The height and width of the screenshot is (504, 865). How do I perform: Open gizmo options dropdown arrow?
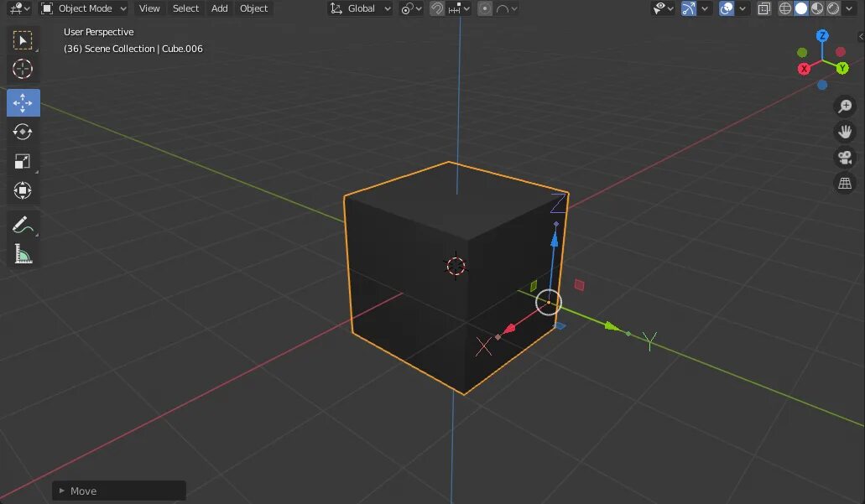[x=704, y=8]
